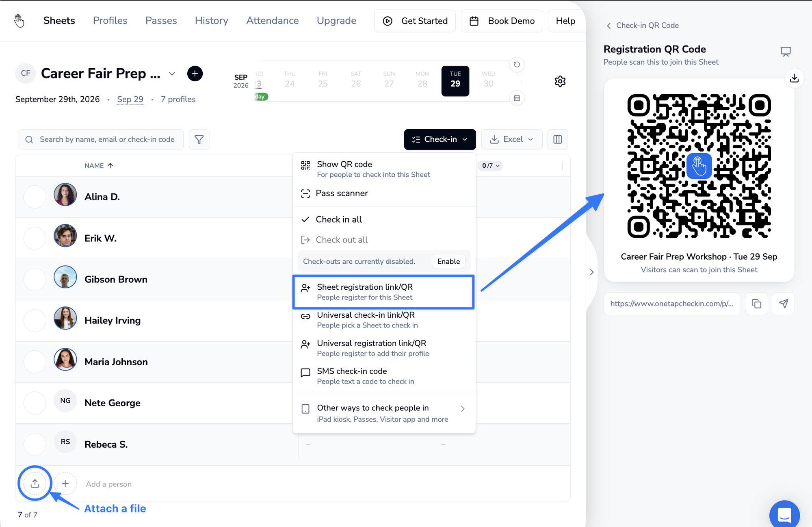Go to the History tab
Screen dimensions: 812x527
212,21
